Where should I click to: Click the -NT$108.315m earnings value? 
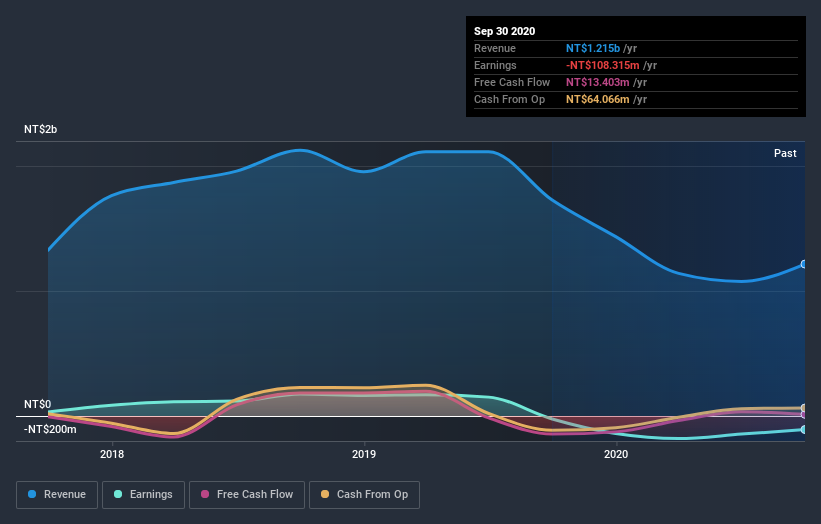point(603,65)
